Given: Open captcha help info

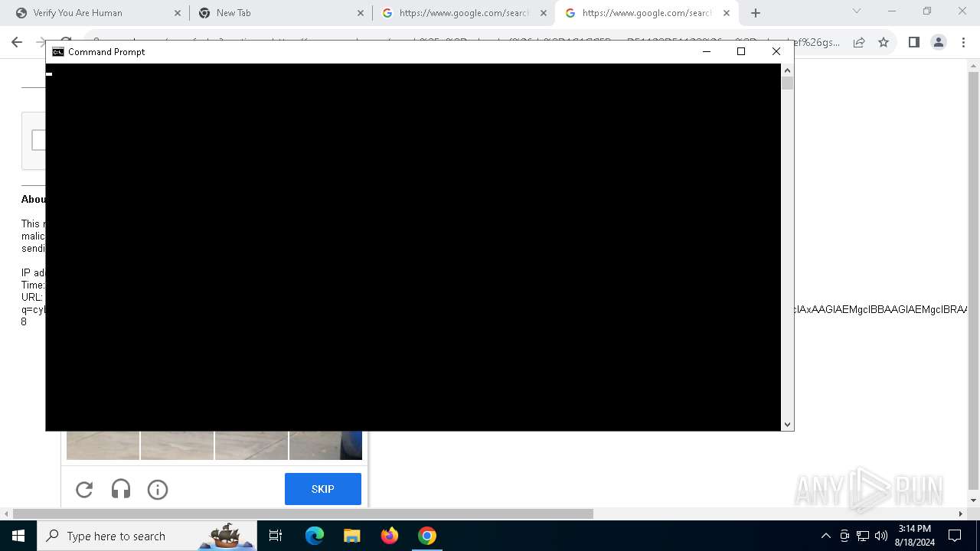Looking at the screenshot, I should point(158,489).
